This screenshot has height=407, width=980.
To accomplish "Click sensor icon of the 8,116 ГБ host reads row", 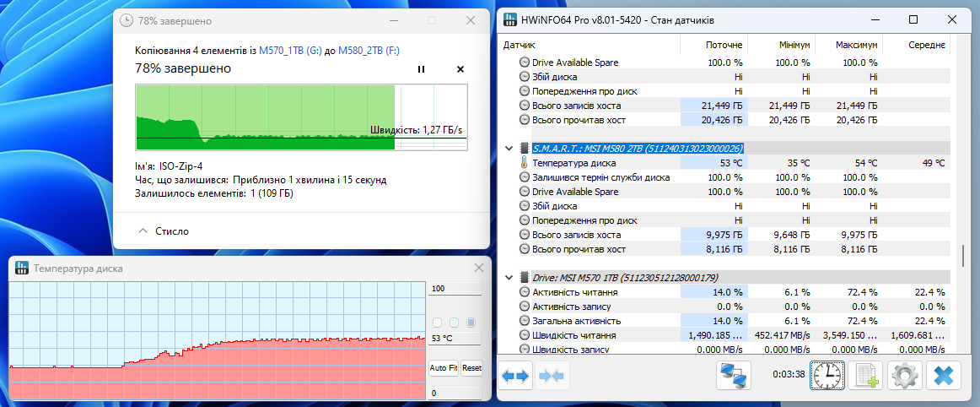I will coord(524,249).
